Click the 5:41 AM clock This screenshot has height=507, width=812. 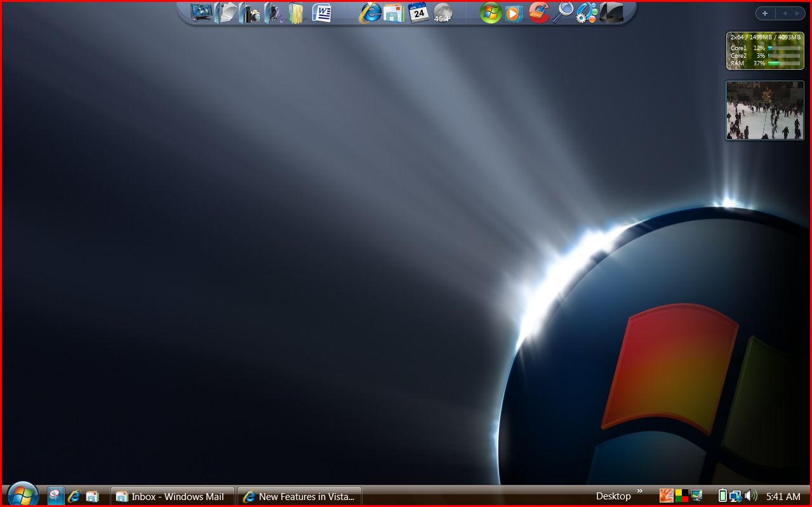[x=783, y=496]
